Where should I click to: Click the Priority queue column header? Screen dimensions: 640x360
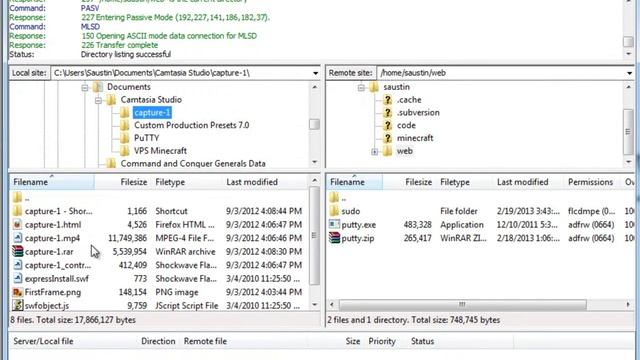coord(382,341)
